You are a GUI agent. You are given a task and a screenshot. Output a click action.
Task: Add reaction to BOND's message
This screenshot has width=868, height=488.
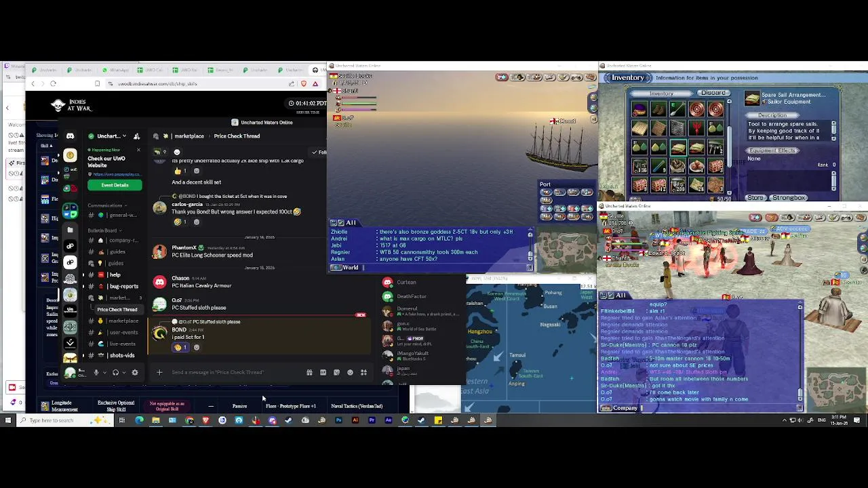point(197,347)
